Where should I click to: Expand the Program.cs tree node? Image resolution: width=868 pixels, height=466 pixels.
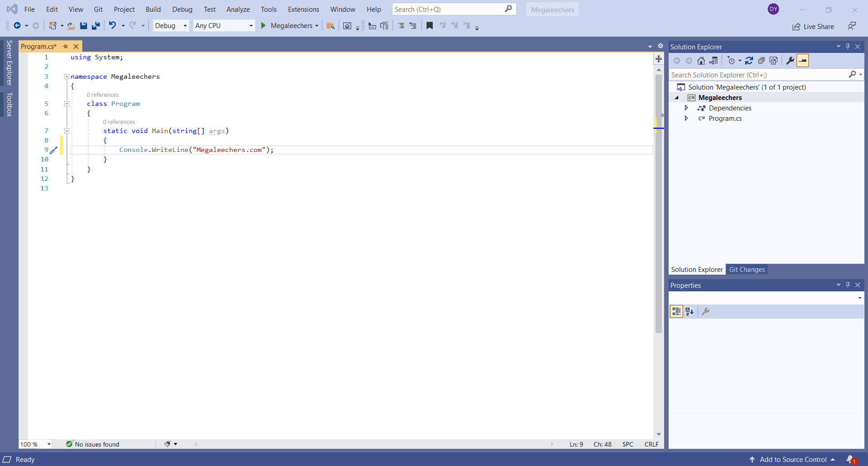click(x=686, y=118)
